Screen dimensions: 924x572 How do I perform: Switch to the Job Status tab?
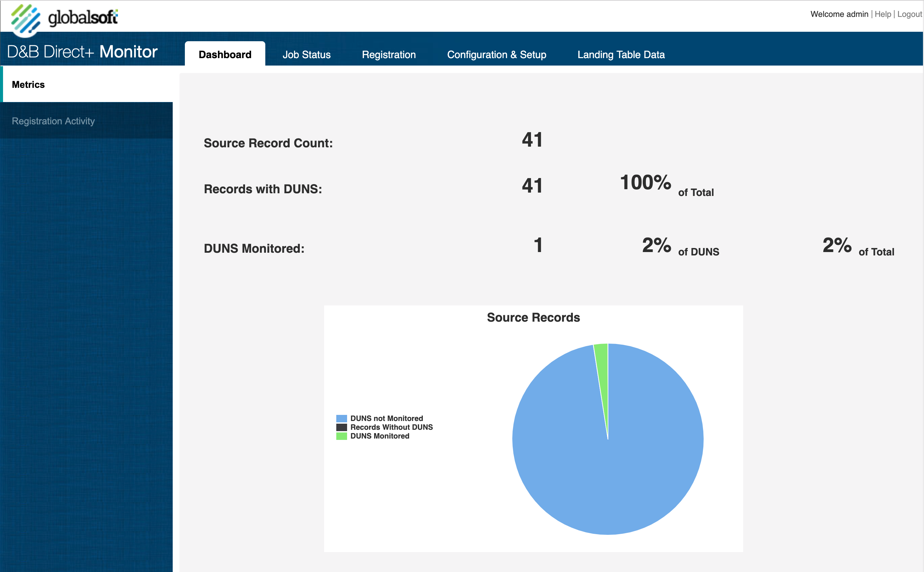point(307,54)
